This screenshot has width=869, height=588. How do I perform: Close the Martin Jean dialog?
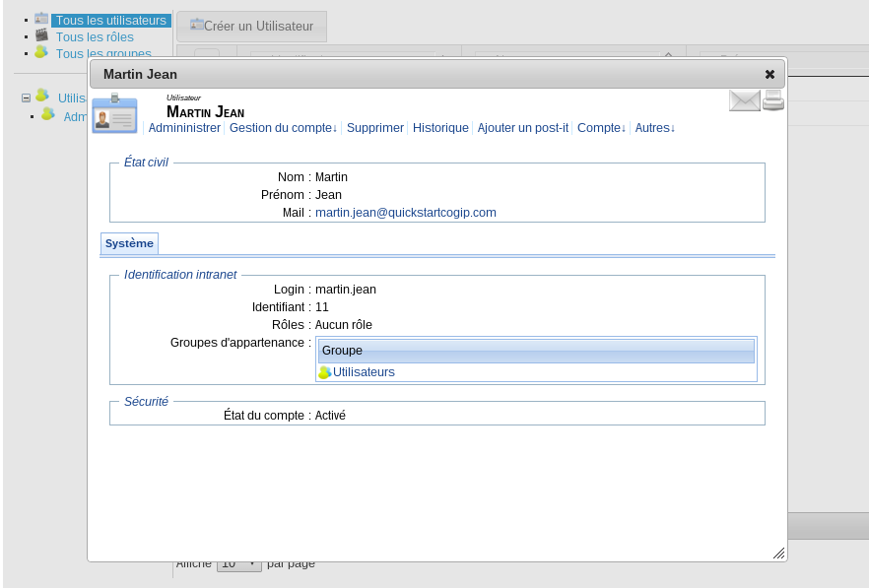(769, 74)
